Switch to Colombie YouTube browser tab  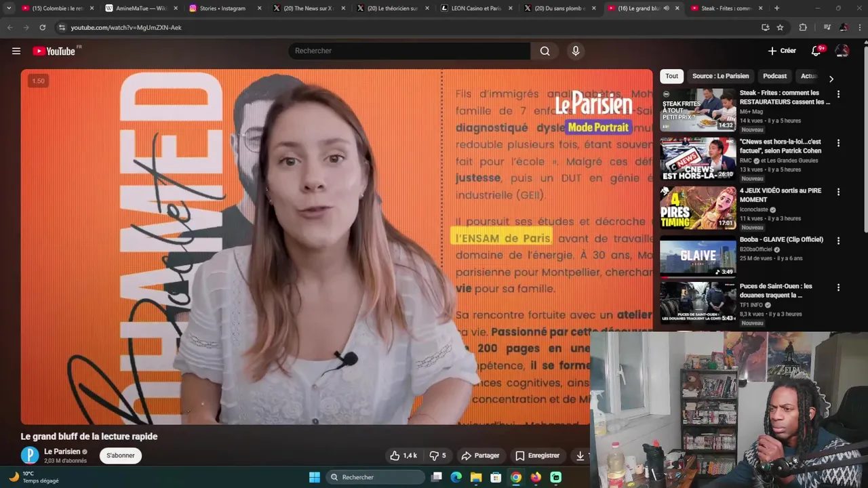(58, 8)
